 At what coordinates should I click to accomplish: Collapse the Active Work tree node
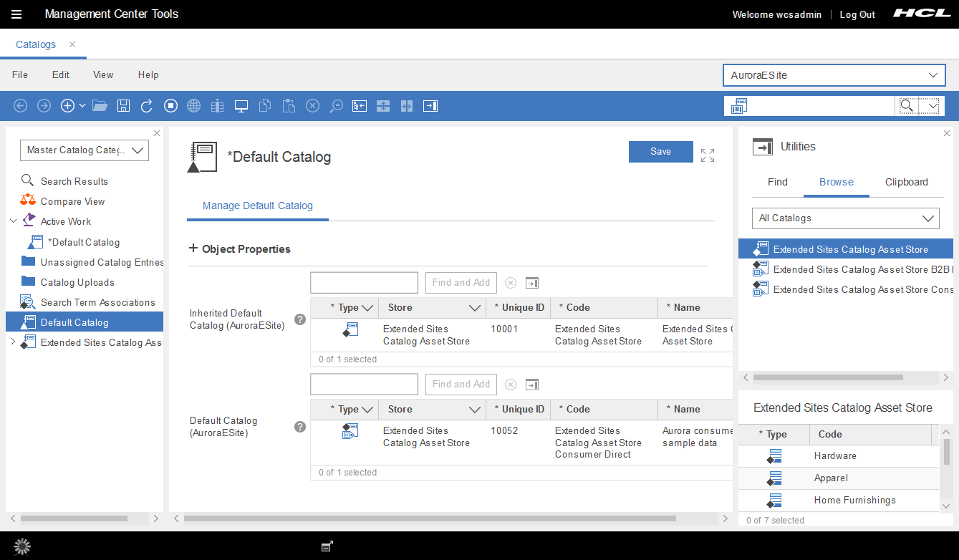pos(13,221)
